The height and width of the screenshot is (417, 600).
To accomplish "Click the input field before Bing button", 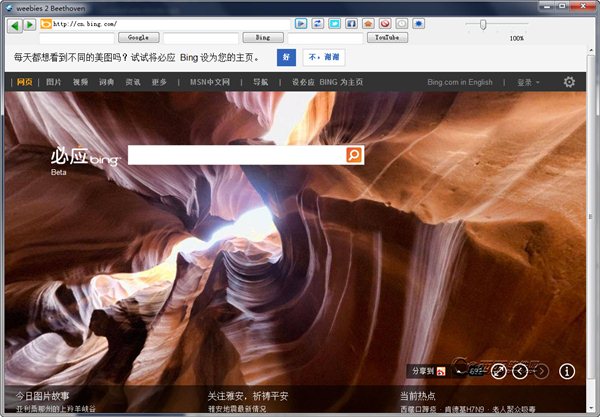I will coord(201,38).
